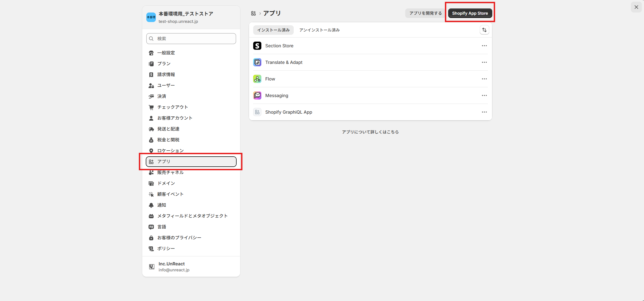Click info@unreact.jp account email
The image size is (644, 301).
tap(174, 270)
